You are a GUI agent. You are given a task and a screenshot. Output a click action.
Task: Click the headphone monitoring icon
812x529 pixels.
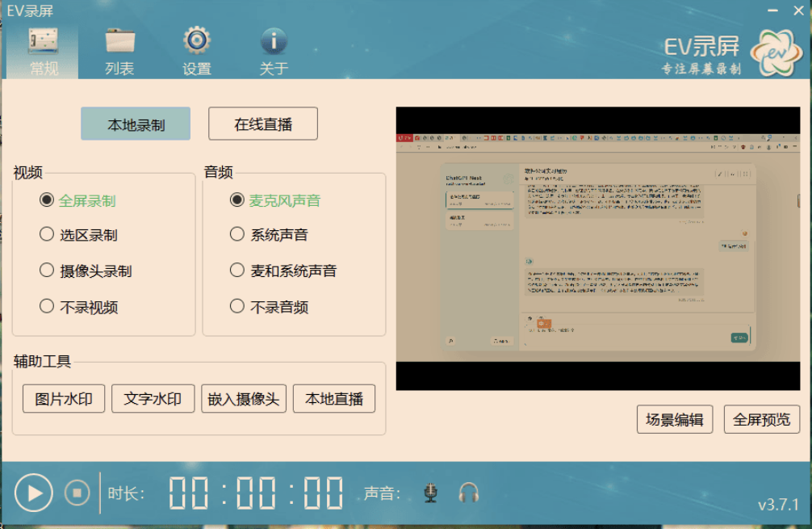tap(468, 492)
